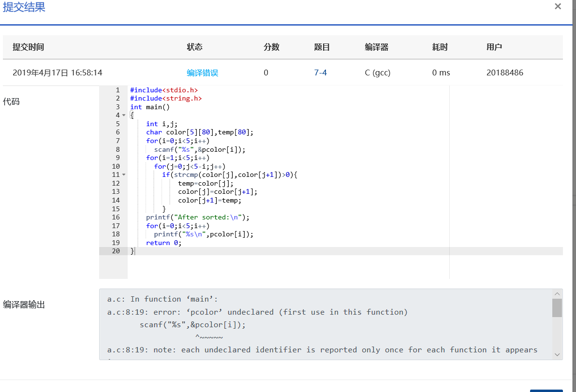The image size is (576, 392).
Task: Select user ID 20188486
Action: point(504,73)
